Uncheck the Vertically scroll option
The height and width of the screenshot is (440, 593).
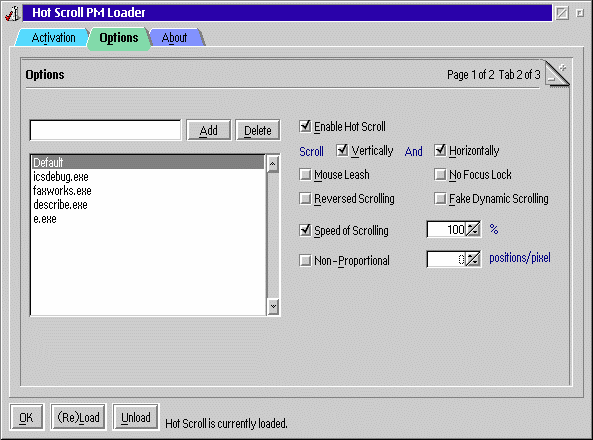tap(342, 150)
